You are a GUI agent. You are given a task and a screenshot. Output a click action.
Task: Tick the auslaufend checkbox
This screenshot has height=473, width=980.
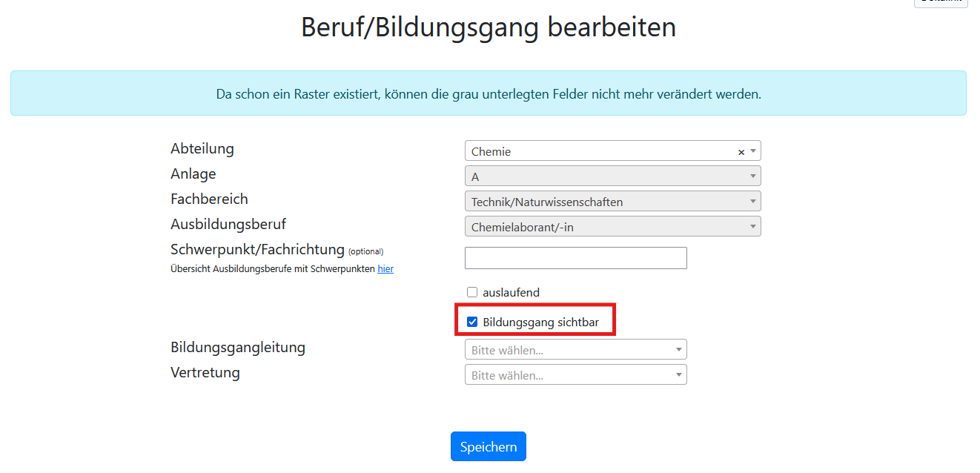tap(472, 292)
